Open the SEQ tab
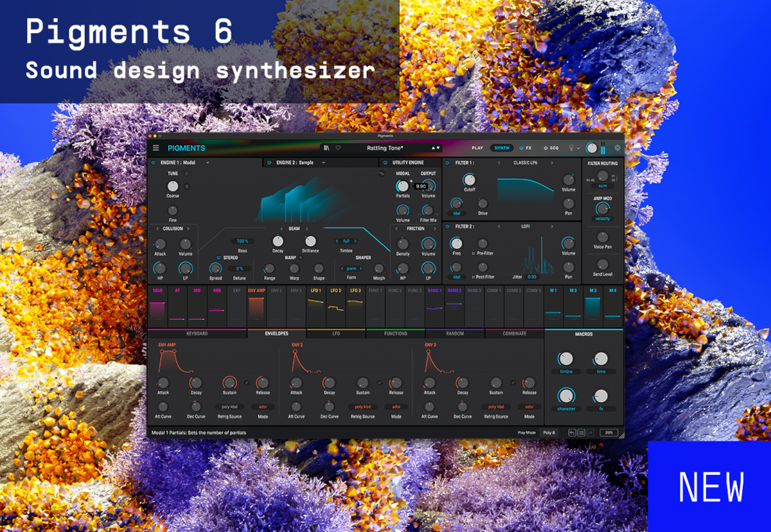Screen dimensions: 771x532 pos(554,148)
